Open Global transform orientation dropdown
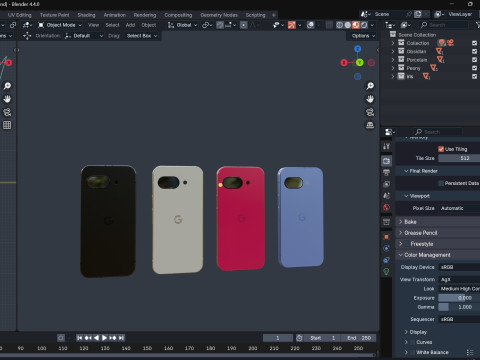 pyautogui.click(x=182, y=25)
